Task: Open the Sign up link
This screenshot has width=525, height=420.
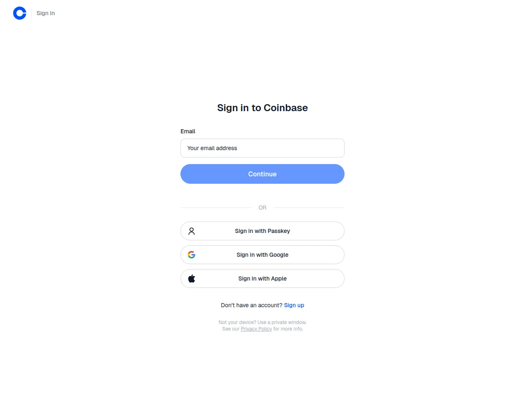Action: point(294,306)
